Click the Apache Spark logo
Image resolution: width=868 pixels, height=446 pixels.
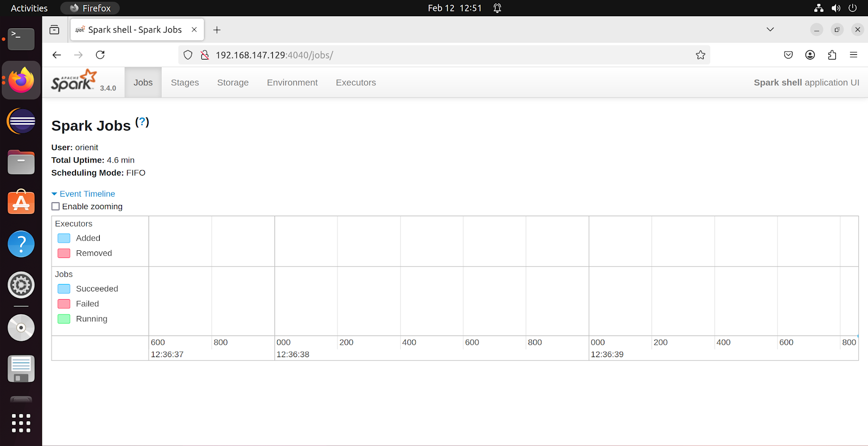(74, 81)
